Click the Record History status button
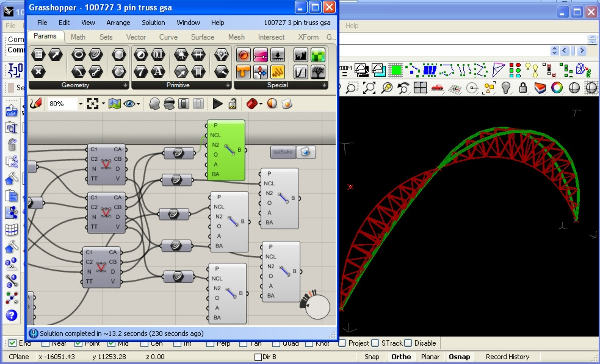Viewport: 600px width, 364px height. 507,357
